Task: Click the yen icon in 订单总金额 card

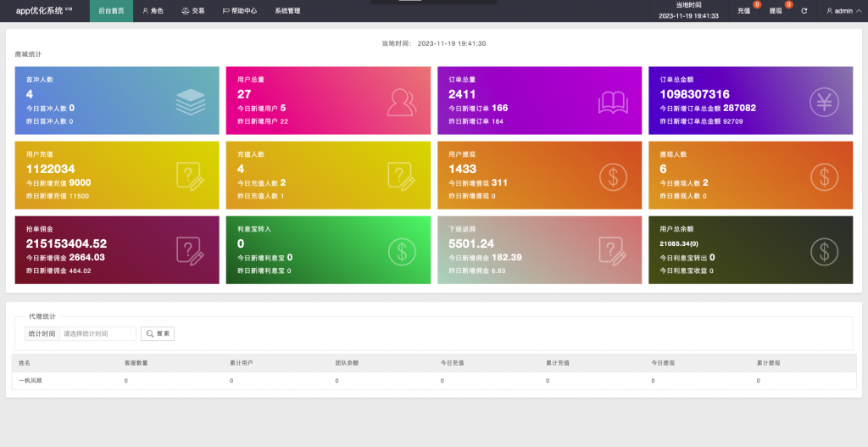Action: tap(823, 102)
